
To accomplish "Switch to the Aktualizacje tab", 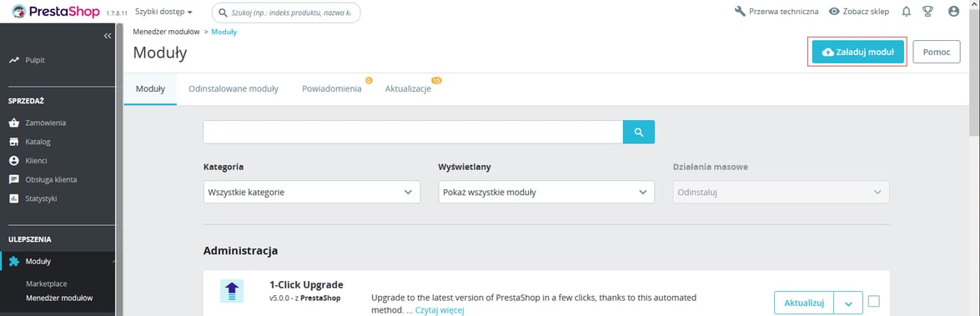I will 408,88.
